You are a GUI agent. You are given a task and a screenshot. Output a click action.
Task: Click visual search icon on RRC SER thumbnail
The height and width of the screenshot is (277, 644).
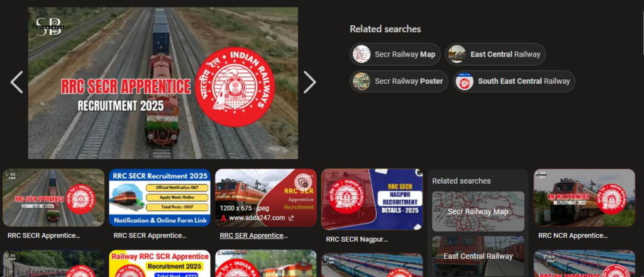tap(303, 182)
